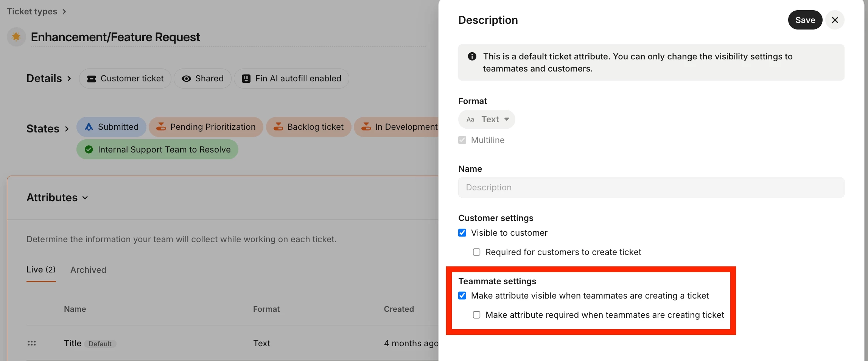This screenshot has height=361, width=868.
Task: Click the Created column header
Action: [399, 309]
